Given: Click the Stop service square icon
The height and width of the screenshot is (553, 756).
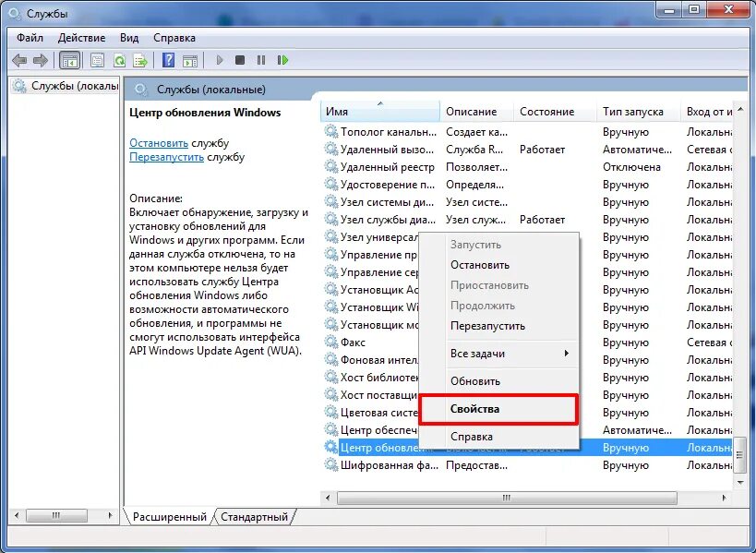Looking at the screenshot, I should [x=240, y=60].
